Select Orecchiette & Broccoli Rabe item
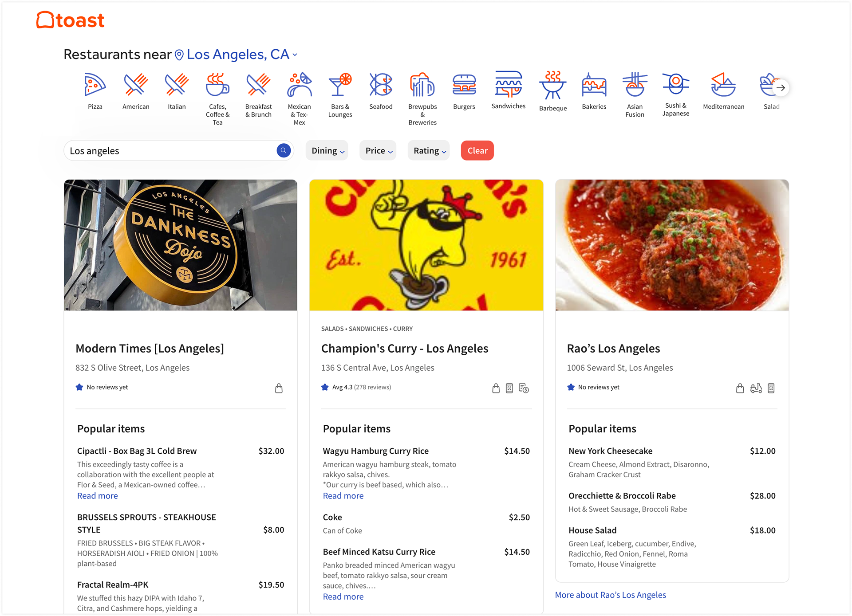The width and height of the screenshot is (852, 616). (622, 496)
